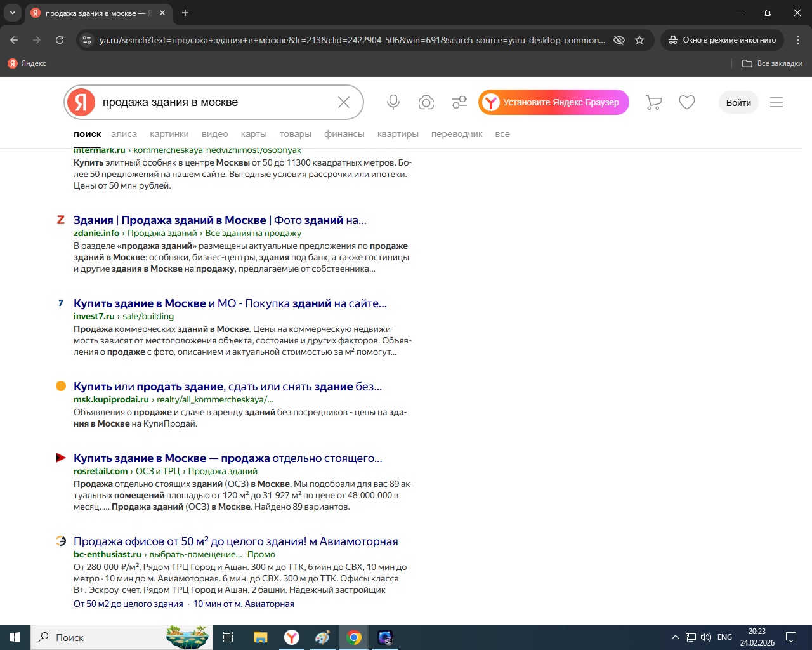Viewport: 812px width, 650px height.
Task: Click the 'Все здания на продажу' breadcrumb
Action: click(x=253, y=233)
